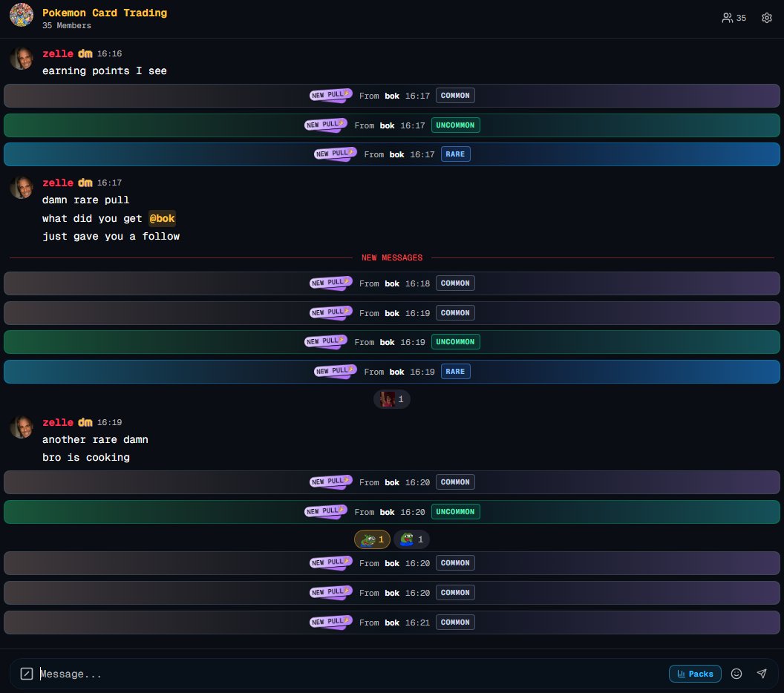Click the New Pull tag on 16:17 RARE
This screenshot has width=784, height=693.
[x=335, y=154]
